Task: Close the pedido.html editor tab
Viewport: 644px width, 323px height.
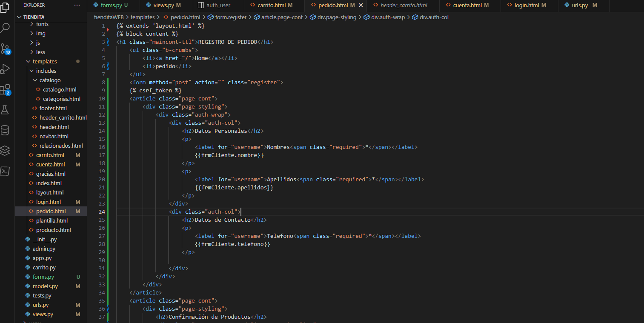Action: pos(361,5)
